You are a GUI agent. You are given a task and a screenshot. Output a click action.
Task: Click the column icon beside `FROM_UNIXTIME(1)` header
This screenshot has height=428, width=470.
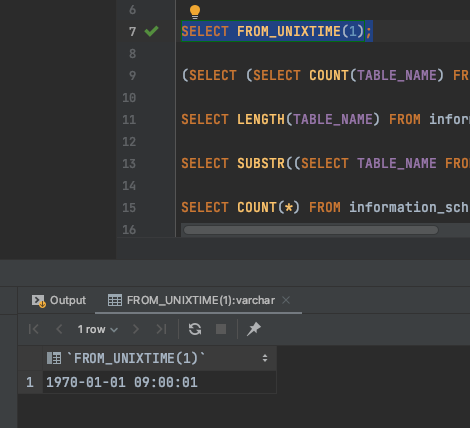54,358
